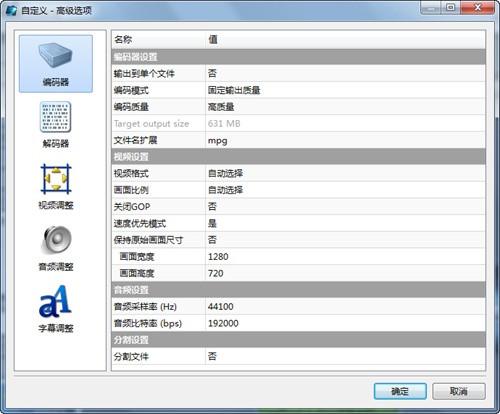Edit the 画面宽度 value 1280
The width and height of the screenshot is (500, 414).
pyautogui.click(x=345, y=257)
